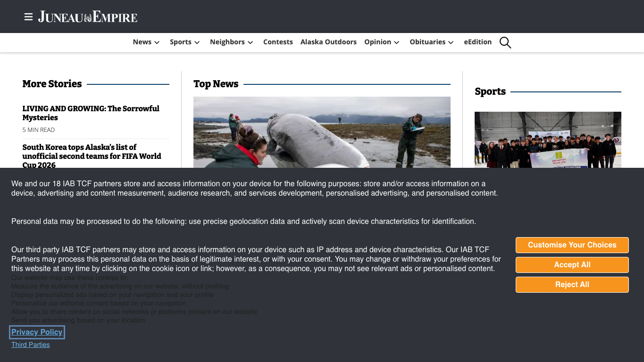Open the search magnifier icon

pos(505,42)
